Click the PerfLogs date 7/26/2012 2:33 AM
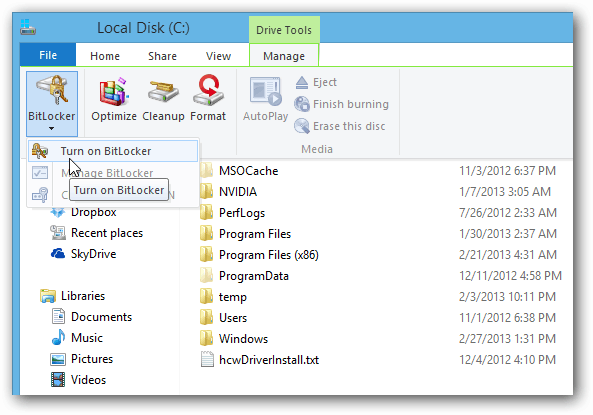The height and width of the screenshot is (415, 593). point(508,213)
